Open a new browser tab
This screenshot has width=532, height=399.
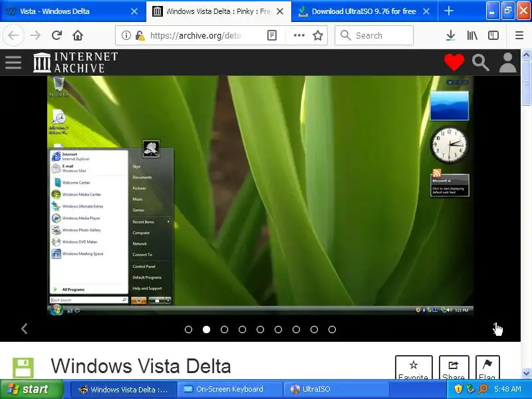click(x=448, y=11)
